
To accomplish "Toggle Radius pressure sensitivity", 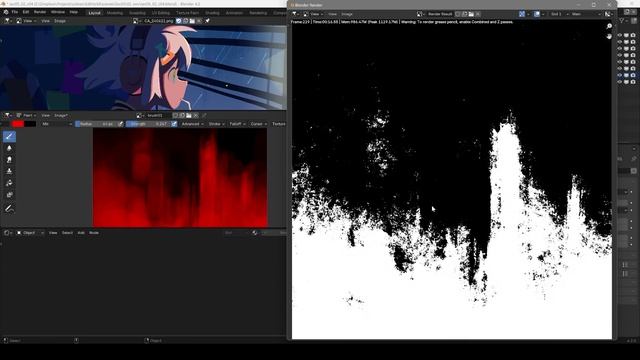I will (120, 124).
